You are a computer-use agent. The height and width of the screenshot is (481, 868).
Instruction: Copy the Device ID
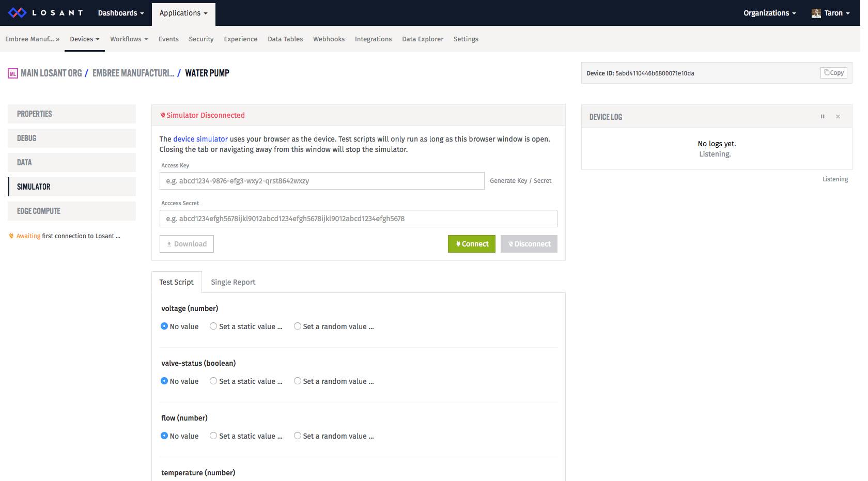pos(834,73)
